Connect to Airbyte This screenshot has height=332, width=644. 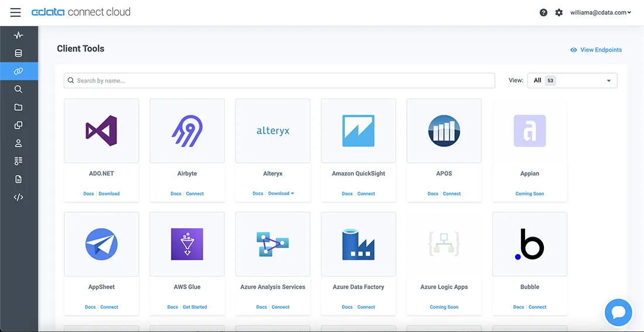[x=195, y=194]
